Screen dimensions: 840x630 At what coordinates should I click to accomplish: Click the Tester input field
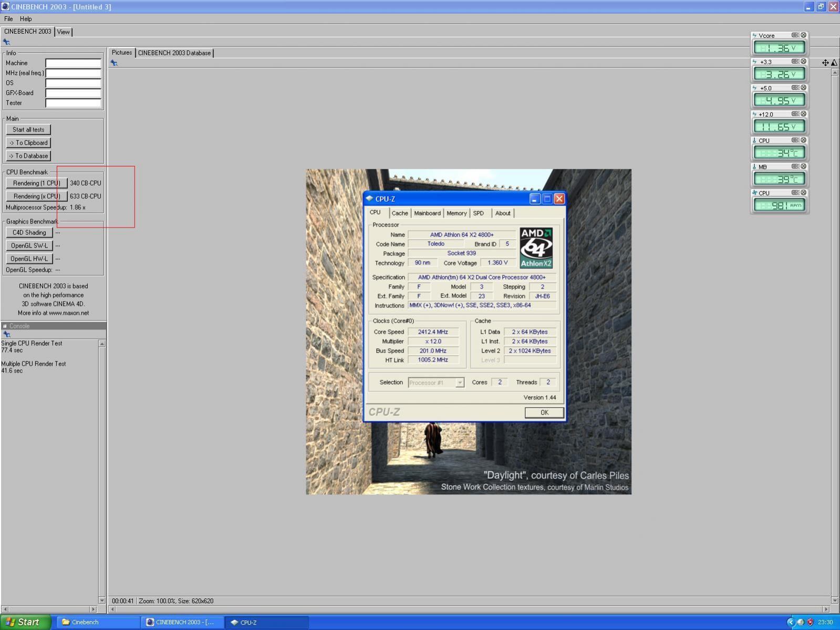pyautogui.click(x=73, y=103)
